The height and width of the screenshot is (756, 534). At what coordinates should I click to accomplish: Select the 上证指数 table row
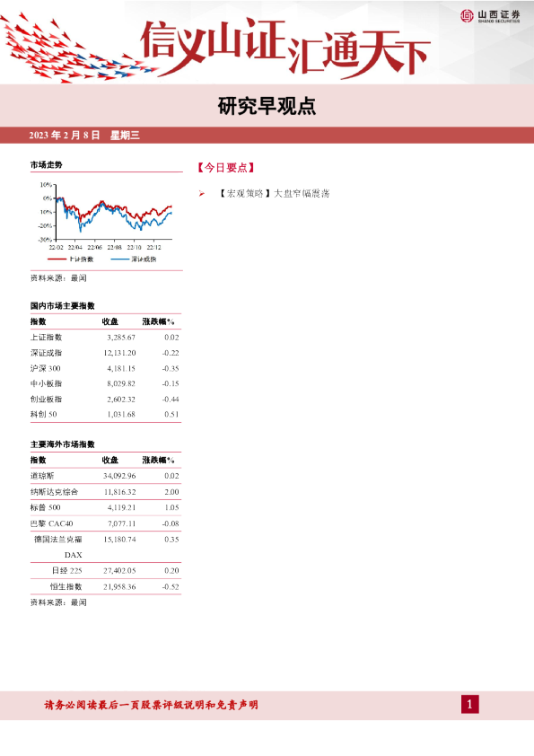105,338
